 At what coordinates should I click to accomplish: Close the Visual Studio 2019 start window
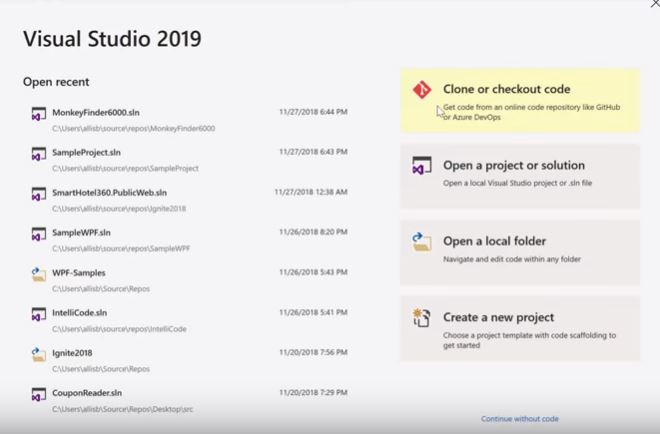pyautogui.click(x=655, y=3)
